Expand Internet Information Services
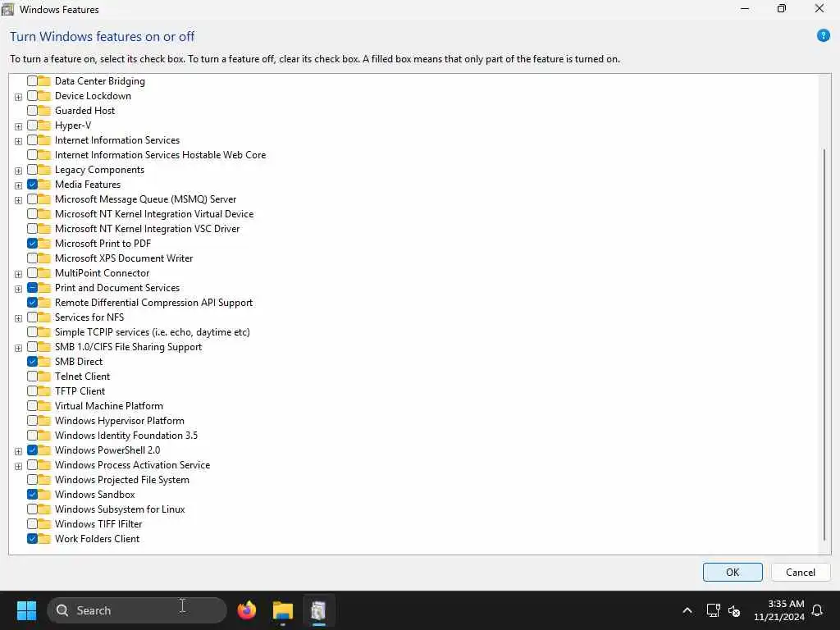The height and width of the screenshot is (630, 840). (x=18, y=141)
